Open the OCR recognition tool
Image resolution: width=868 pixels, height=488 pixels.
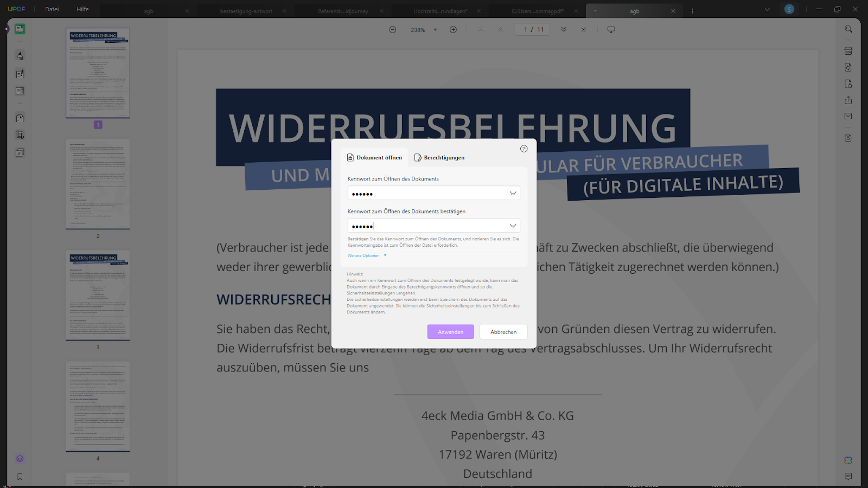848,51
